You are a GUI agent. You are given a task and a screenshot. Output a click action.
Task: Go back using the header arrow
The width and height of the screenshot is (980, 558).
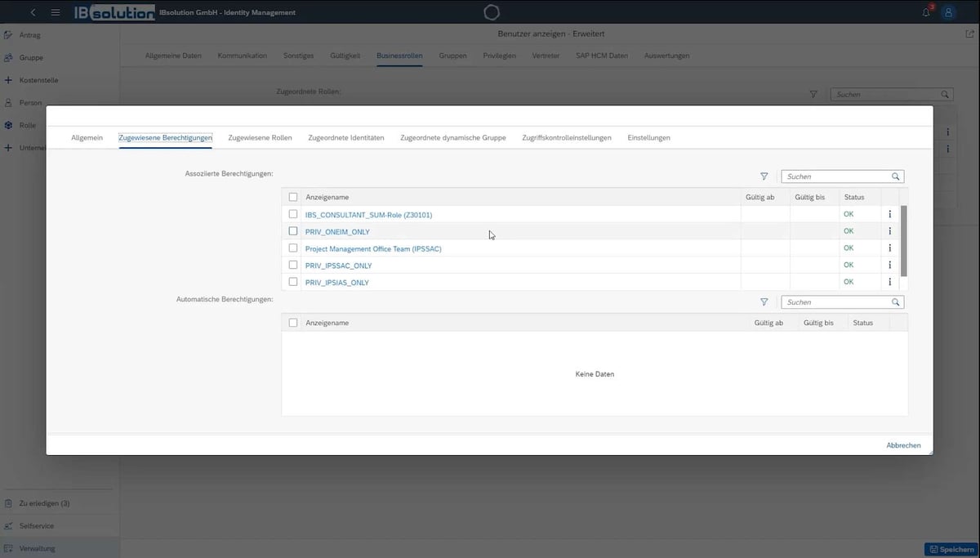33,12
